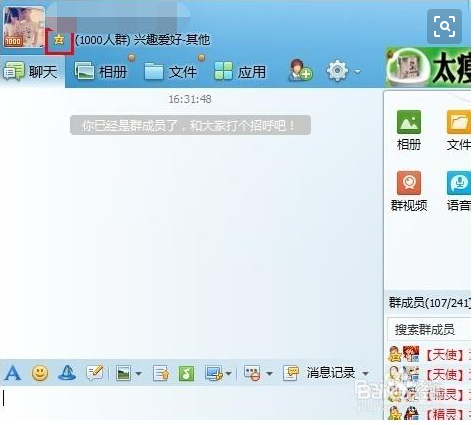Click the group title 兴趣爱好-其他
The height and width of the screenshot is (425, 474).
(172, 40)
